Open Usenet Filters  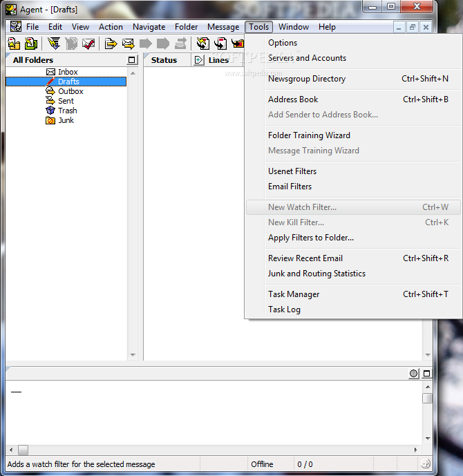tap(353, 171)
